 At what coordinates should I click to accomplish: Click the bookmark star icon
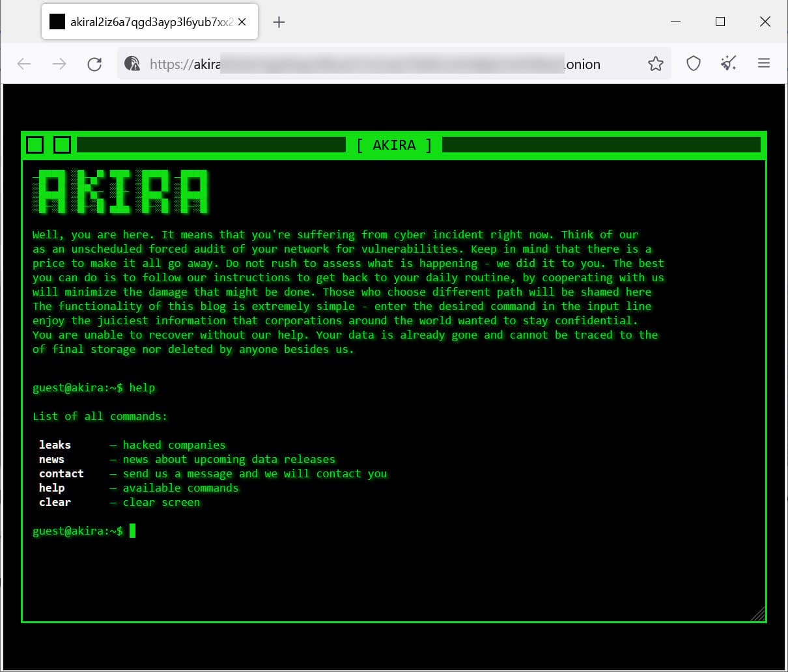click(x=655, y=63)
